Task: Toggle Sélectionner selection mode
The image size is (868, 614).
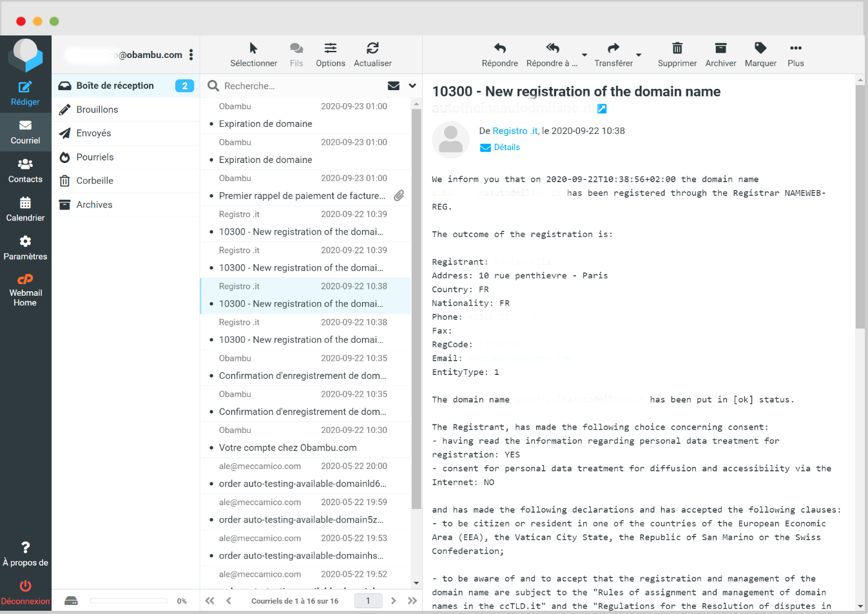Action: (x=253, y=48)
